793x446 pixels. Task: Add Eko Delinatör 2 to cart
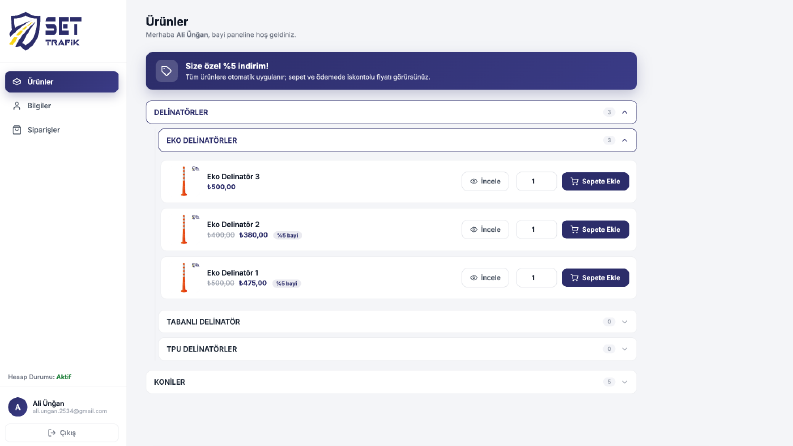pyautogui.click(x=595, y=230)
